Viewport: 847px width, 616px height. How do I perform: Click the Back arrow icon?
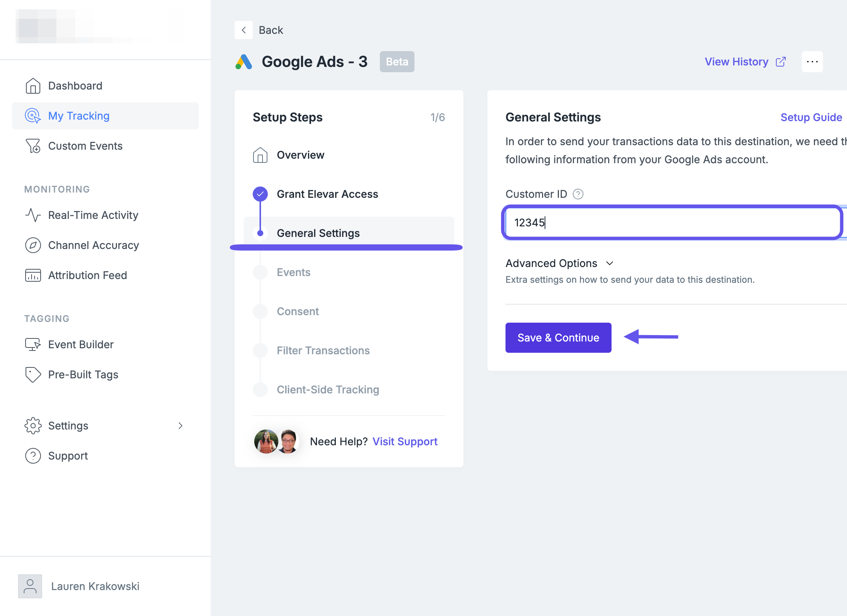tap(244, 30)
